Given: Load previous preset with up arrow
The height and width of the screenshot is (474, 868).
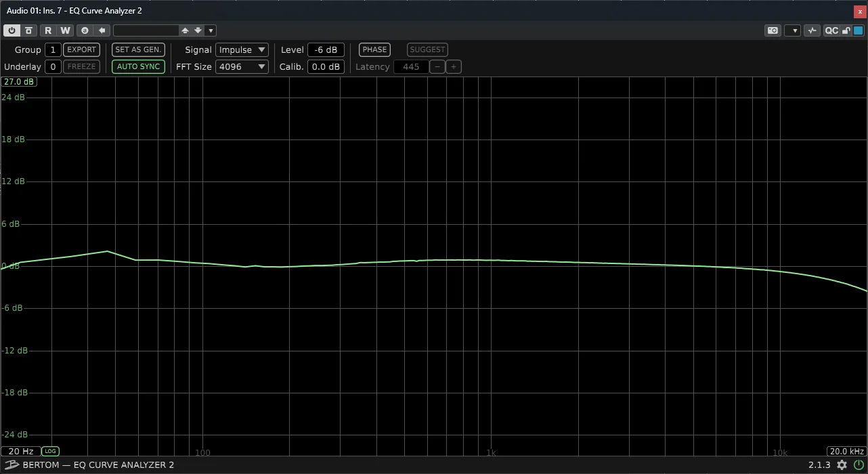Looking at the screenshot, I should (185, 30).
